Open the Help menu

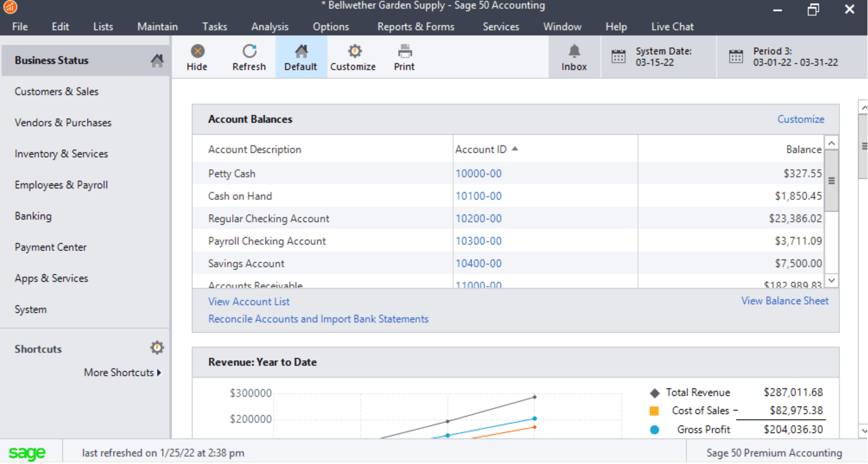point(616,27)
